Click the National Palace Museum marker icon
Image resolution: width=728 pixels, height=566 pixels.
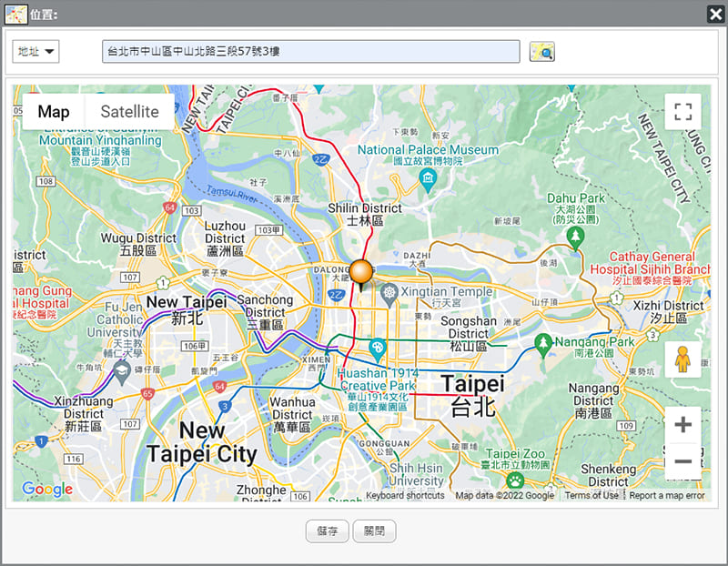coord(428,179)
